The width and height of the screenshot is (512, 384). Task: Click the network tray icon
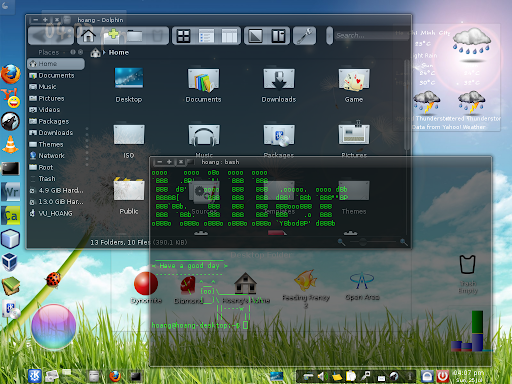[366, 376]
